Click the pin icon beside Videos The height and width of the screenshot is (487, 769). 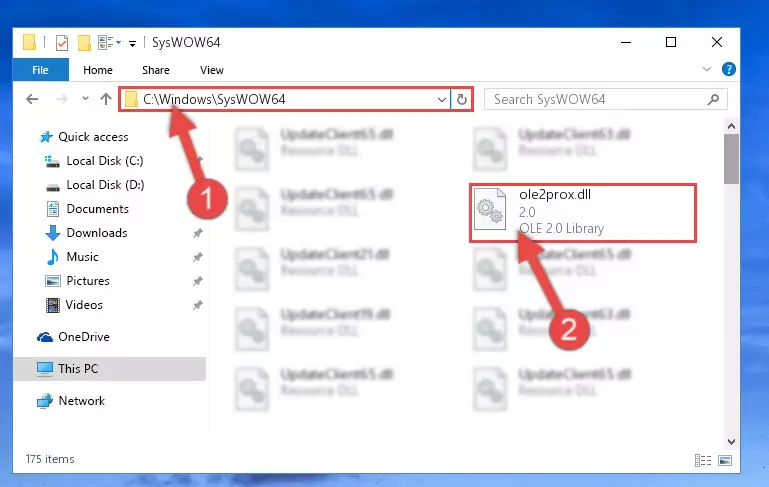coord(198,305)
